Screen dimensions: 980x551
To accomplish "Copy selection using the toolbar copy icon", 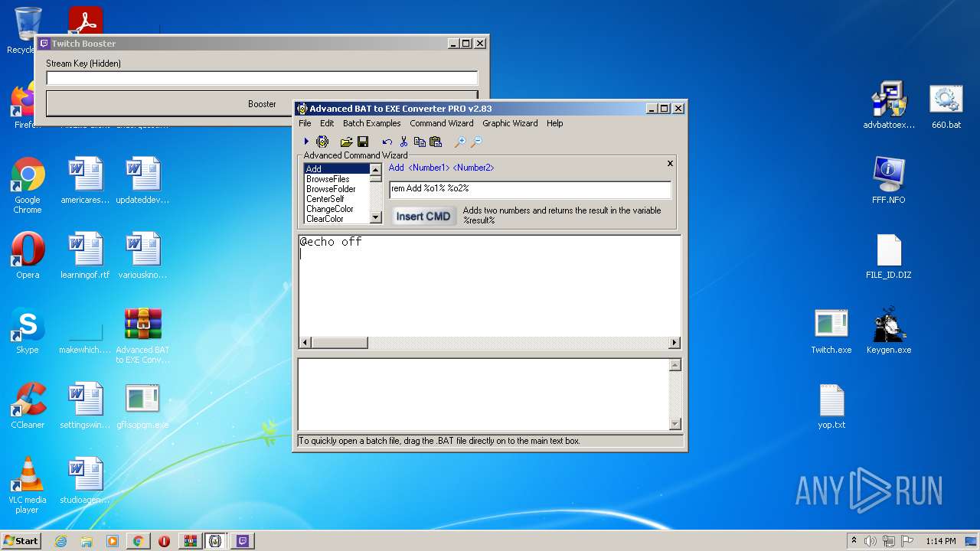I will point(420,142).
